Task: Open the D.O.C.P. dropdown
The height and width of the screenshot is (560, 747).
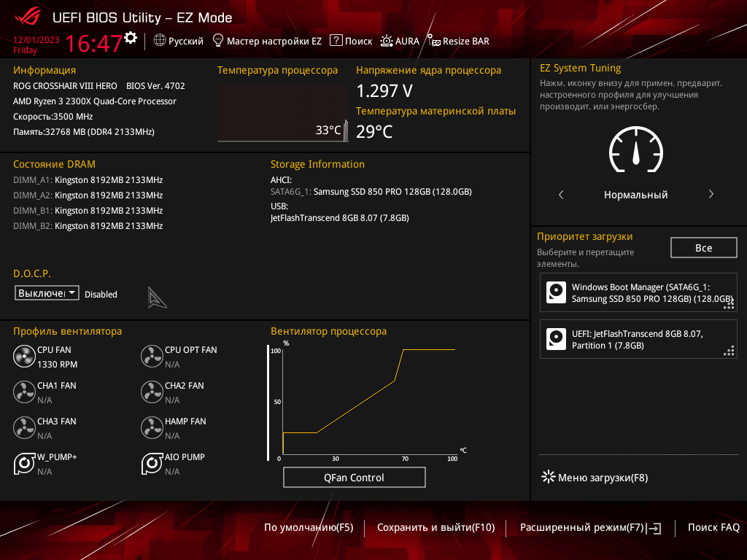Action: coord(47,293)
